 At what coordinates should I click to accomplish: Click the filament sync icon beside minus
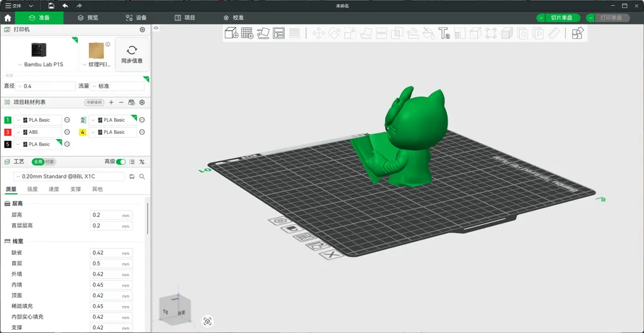131,102
